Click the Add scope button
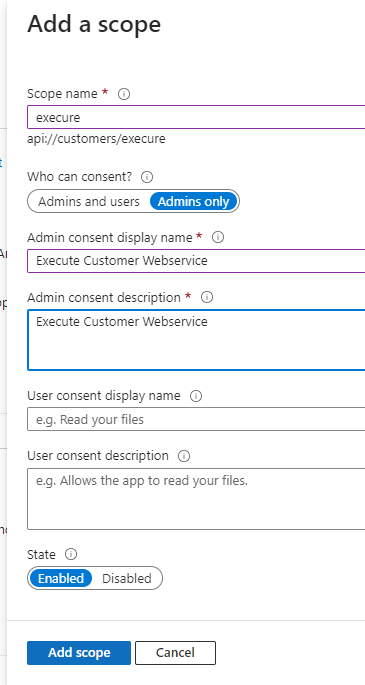365x685 pixels. [79, 653]
